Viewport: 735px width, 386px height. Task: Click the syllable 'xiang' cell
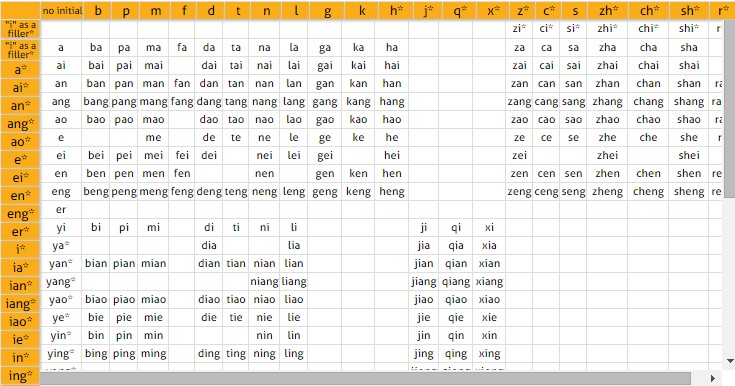pos(489,281)
